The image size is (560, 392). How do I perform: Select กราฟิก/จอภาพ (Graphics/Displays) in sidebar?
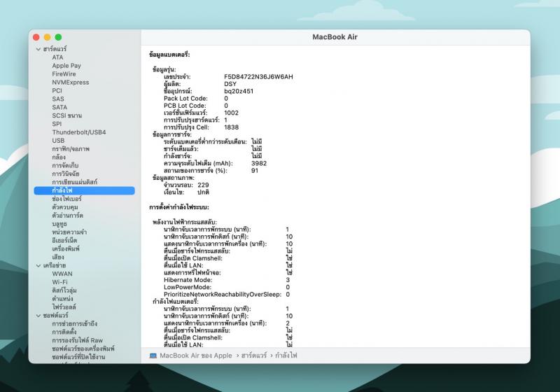[70, 149]
